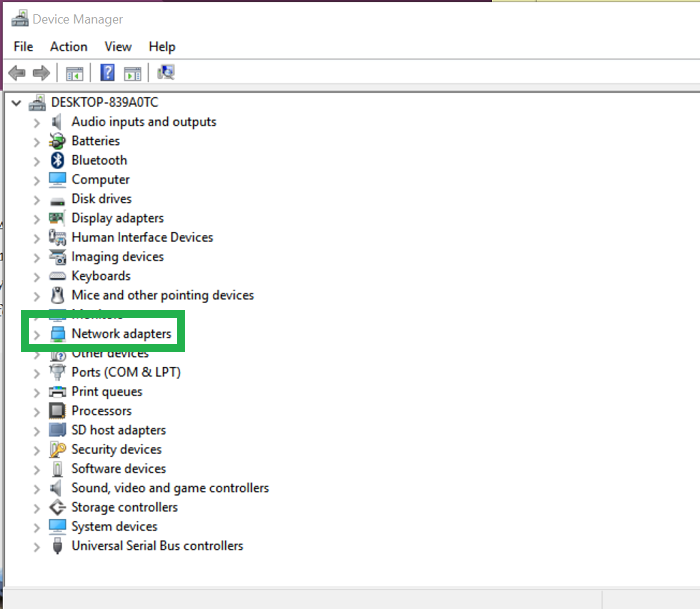Collapse the DESKTOP-839A0TC root node
This screenshot has height=609, width=700.
[x=15, y=103]
